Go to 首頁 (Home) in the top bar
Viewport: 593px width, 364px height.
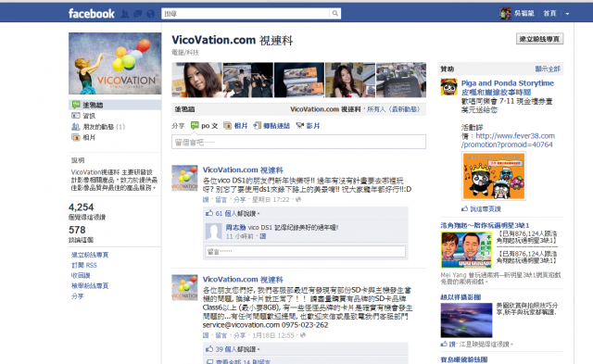point(549,14)
